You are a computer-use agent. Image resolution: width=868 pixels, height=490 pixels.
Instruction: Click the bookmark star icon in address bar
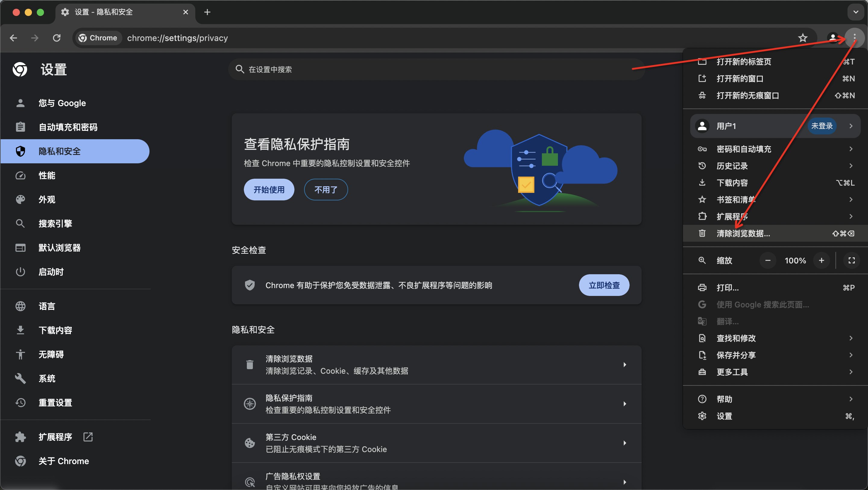[x=803, y=38]
